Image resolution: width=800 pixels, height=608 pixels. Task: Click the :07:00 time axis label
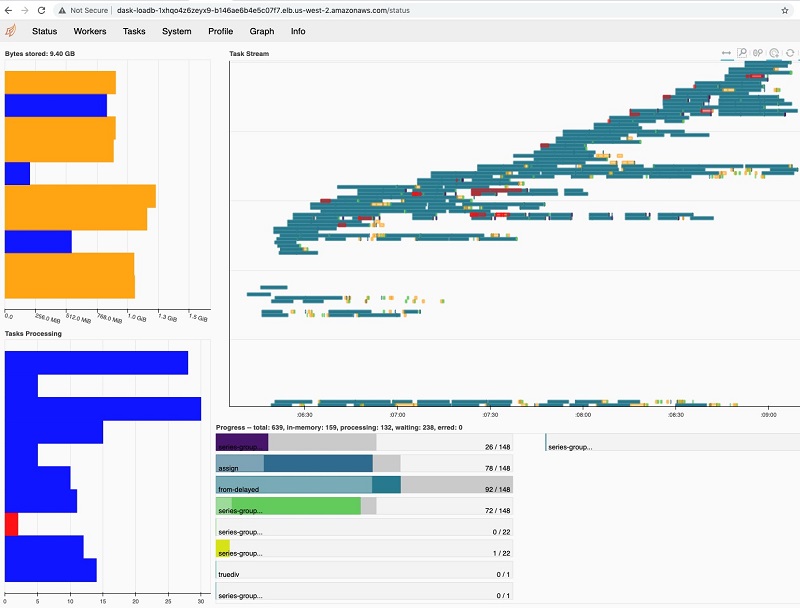coord(397,415)
